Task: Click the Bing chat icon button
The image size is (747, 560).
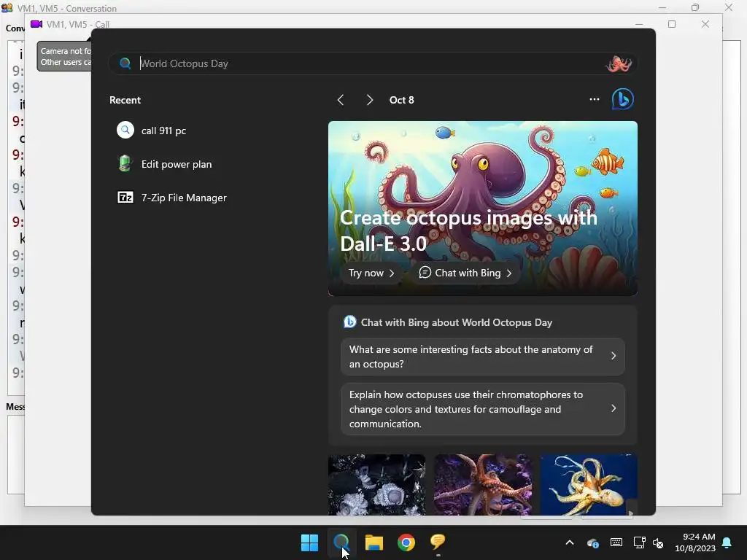Action: [x=623, y=99]
